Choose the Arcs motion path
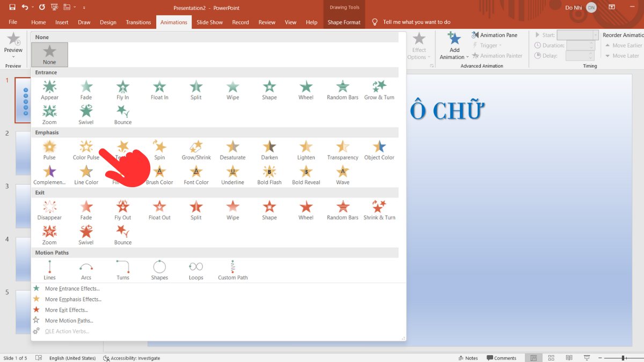Viewport: 644px width, 362px height. click(86, 270)
